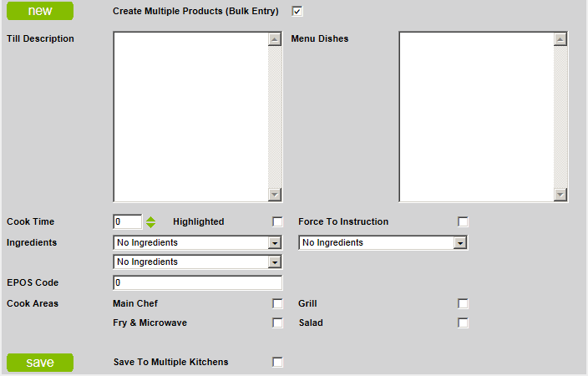The height and width of the screenshot is (376, 588).
Task: Click inside the Menu Dishes text area
Action: point(477,117)
